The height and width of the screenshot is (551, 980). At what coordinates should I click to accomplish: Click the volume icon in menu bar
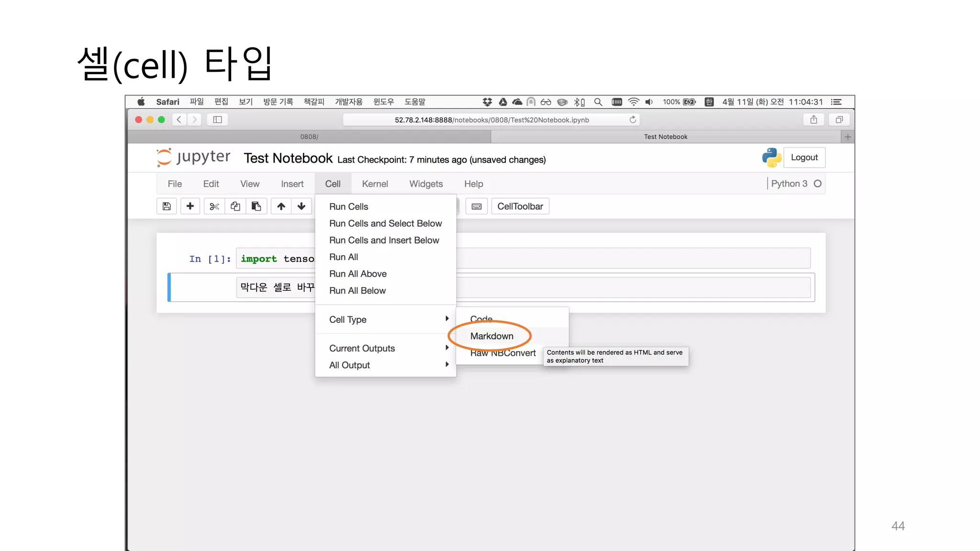649,102
